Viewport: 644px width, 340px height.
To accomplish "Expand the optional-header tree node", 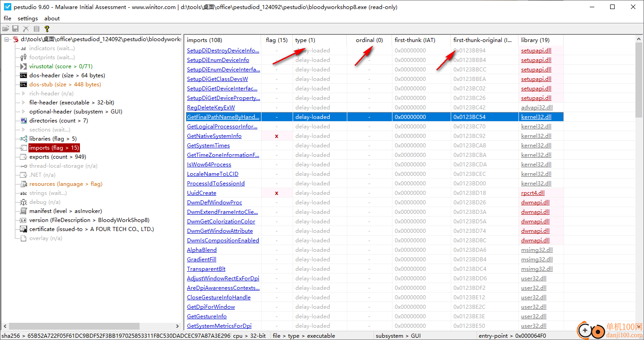I will (23, 112).
